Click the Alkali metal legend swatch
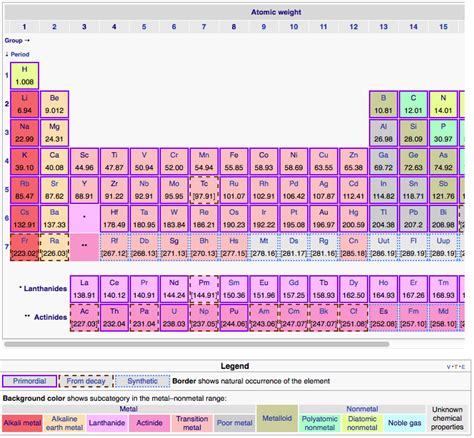Screen dimensions: 474x438 [22, 423]
